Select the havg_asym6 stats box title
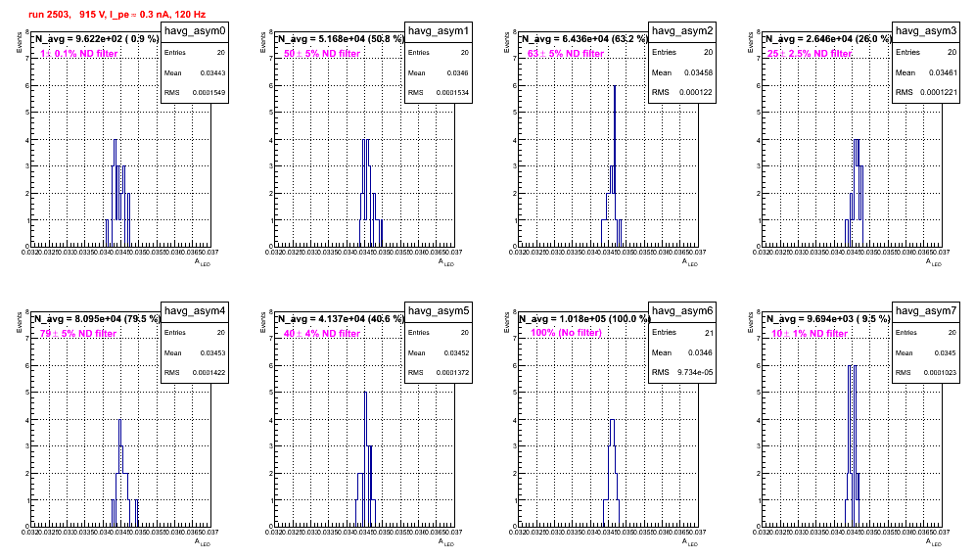Image resolution: width=975 pixels, height=560 pixels. 682,311
